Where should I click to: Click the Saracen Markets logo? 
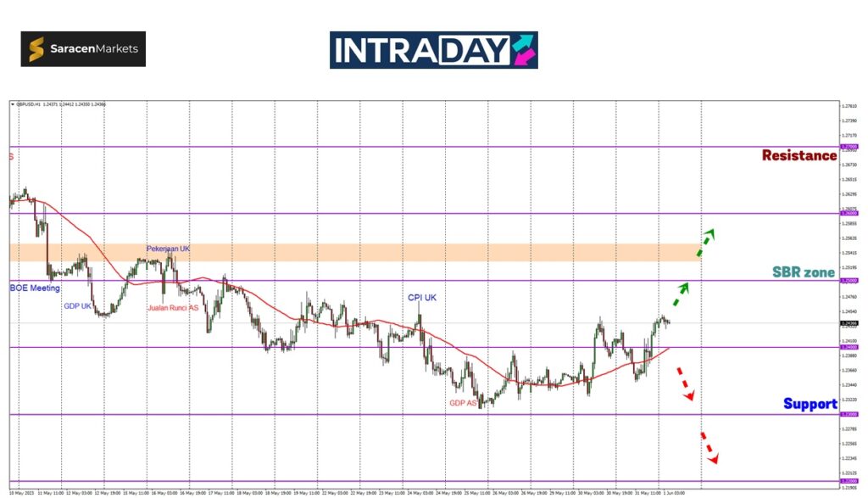(83, 49)
